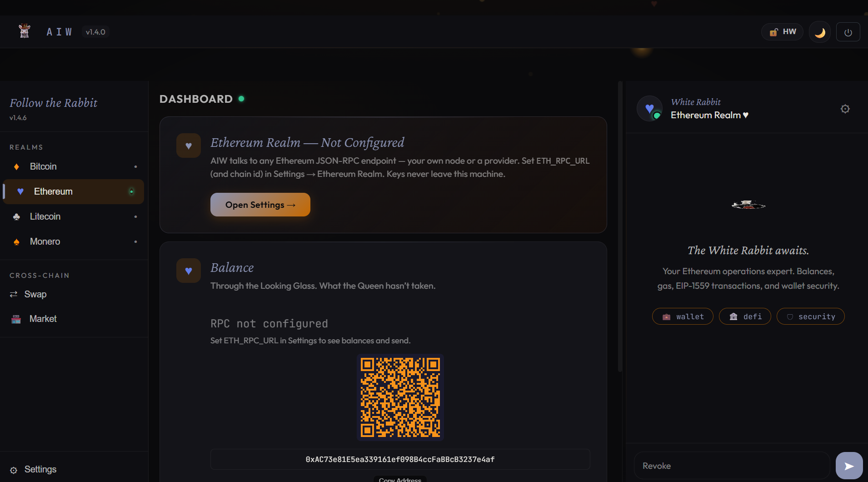
Task: Click the AIW title text
Action: point(59,32)
